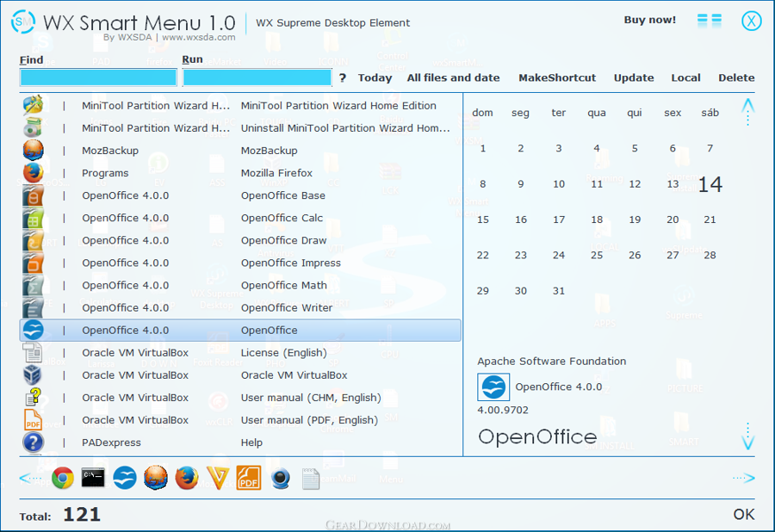The width and height of the screenshot is (775, 532).
Task: Show Today's items
Action: pyautogui.click(x=375, y=77)
